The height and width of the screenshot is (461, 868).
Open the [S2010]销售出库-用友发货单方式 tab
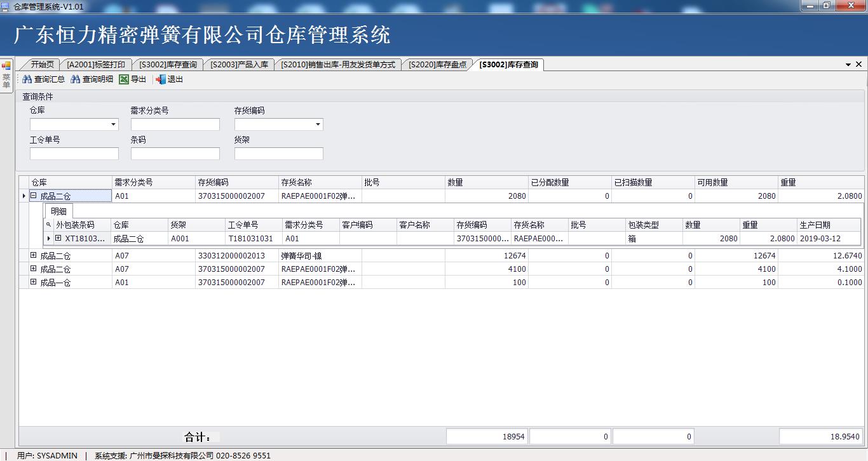click(x=338, y=64)
